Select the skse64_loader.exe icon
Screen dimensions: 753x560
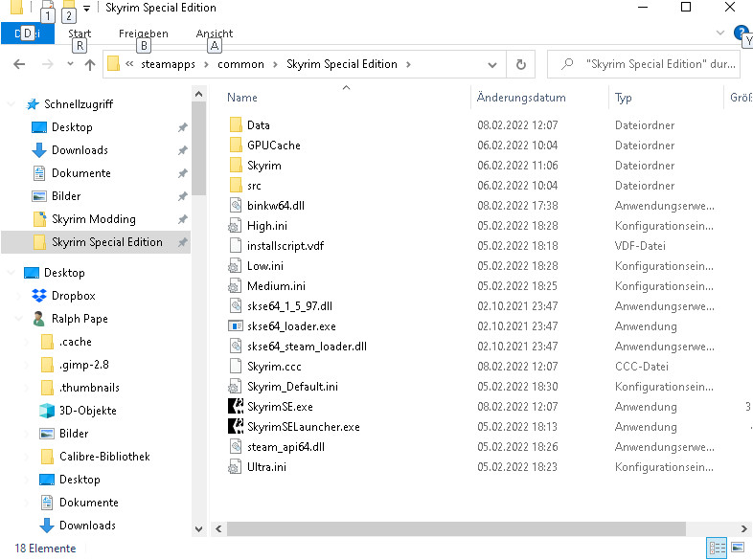[237, 326]
